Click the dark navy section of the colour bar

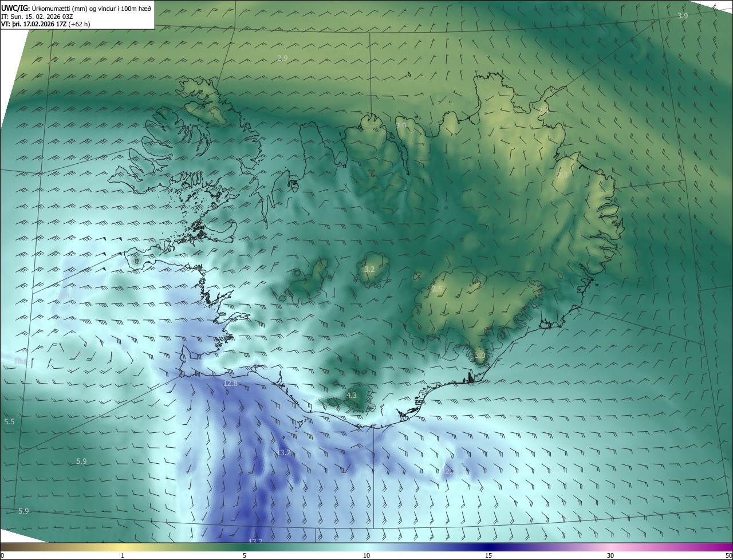click(490, 547)
